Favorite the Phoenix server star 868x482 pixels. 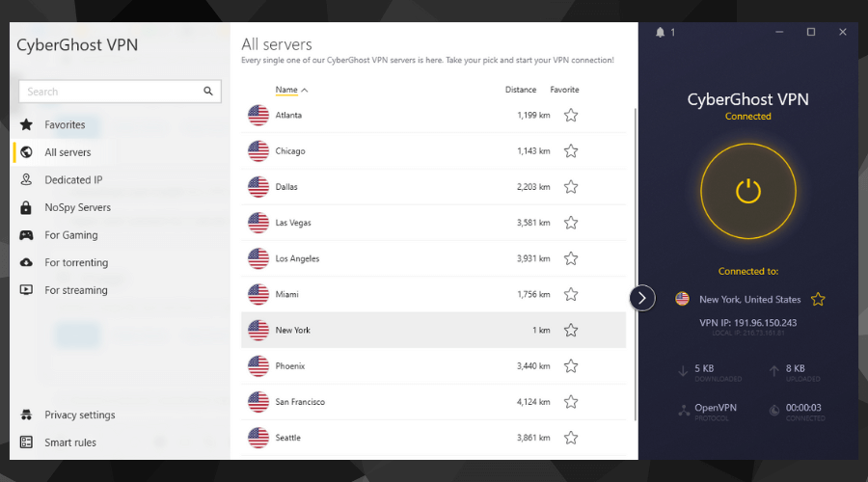[x=571, y=365]
